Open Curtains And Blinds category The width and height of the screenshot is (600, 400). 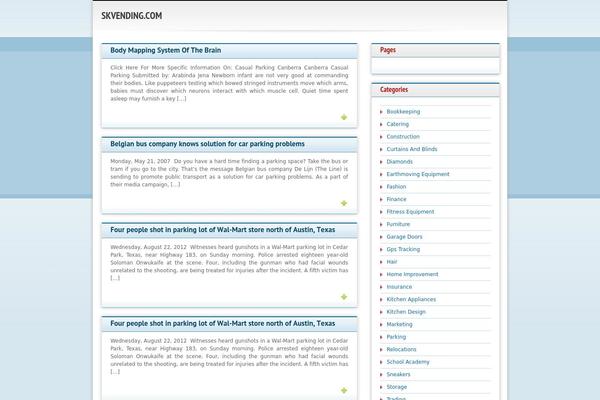coord(412,149)
